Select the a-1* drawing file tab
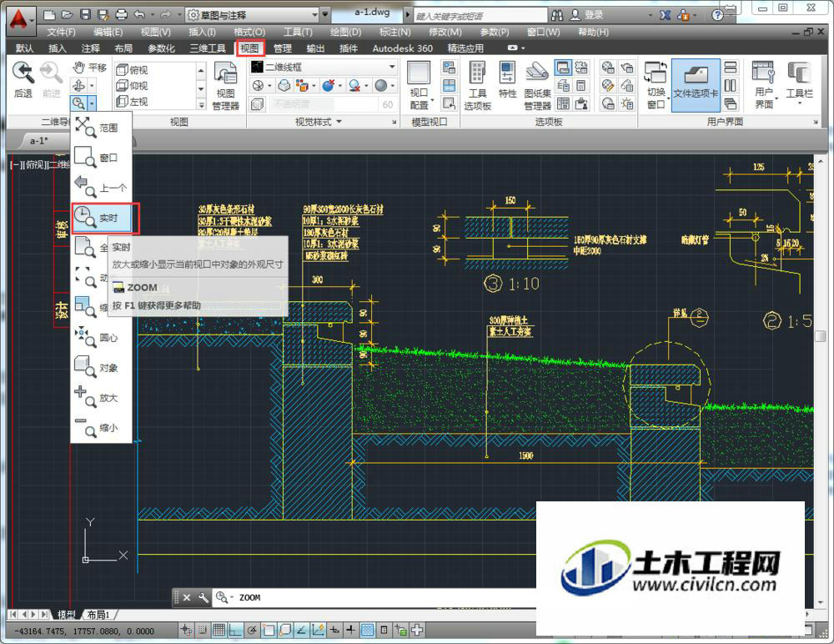 (x=39, y=140)
